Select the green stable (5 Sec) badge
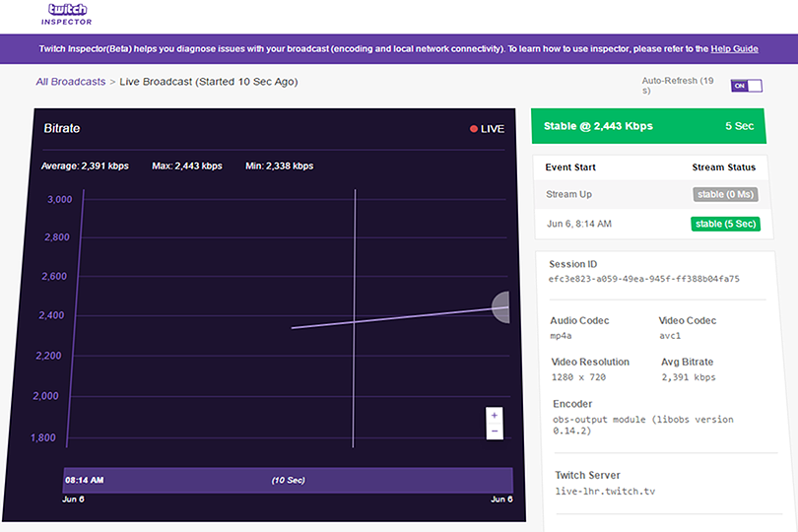The height and width of the screenshot is (532, 798). (725, 224)
